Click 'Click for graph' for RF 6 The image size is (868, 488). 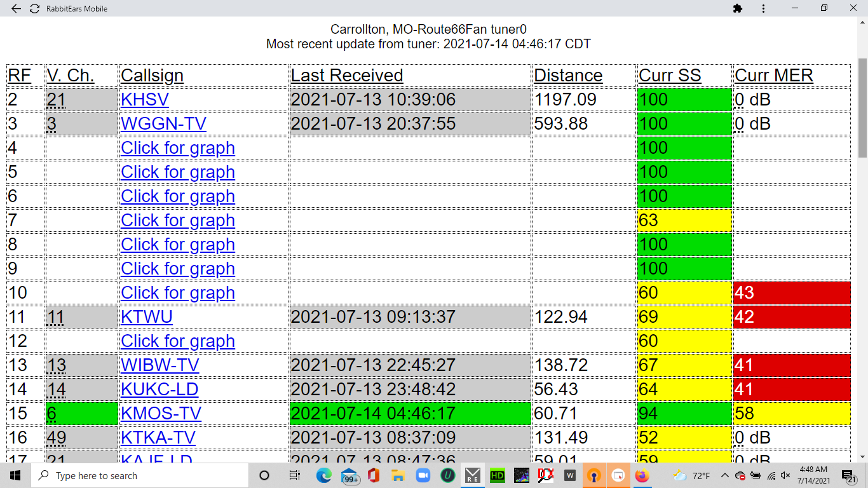pyautogui.click(x=178, y=196)
